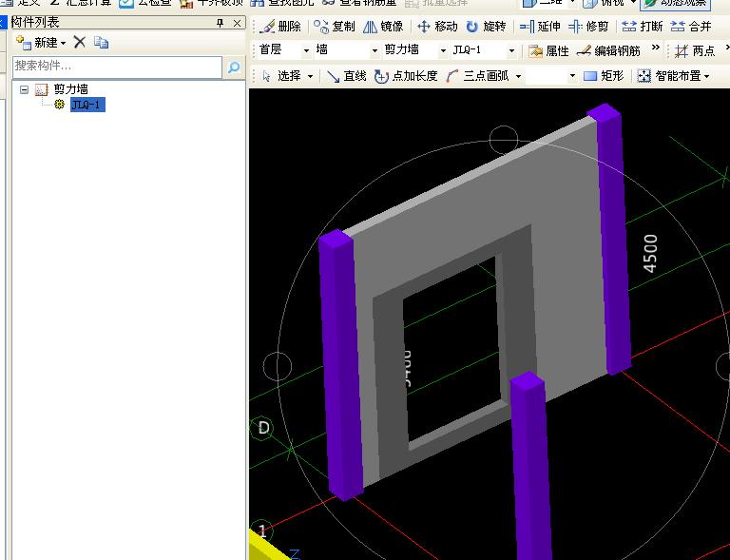Viewport: 730px width, 560px height.
Task: Open the 剪力墙 type dropdown
Action: [443, 50]
